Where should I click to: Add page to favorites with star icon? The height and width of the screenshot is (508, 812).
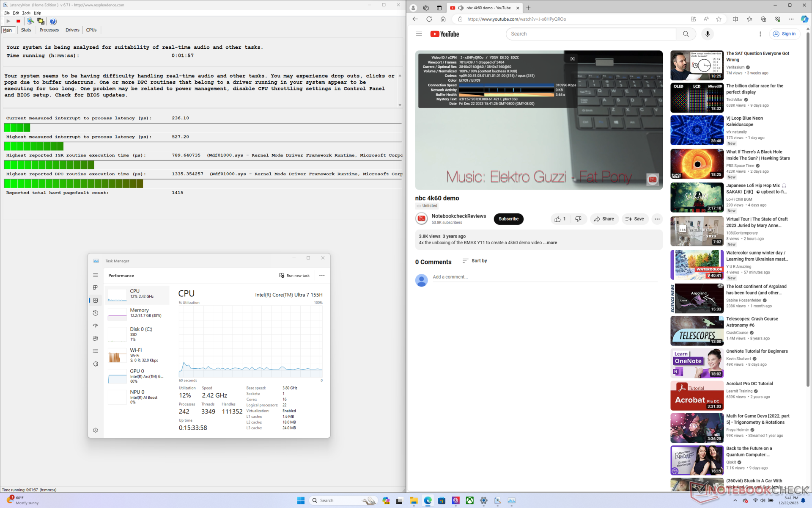(719, 19)
